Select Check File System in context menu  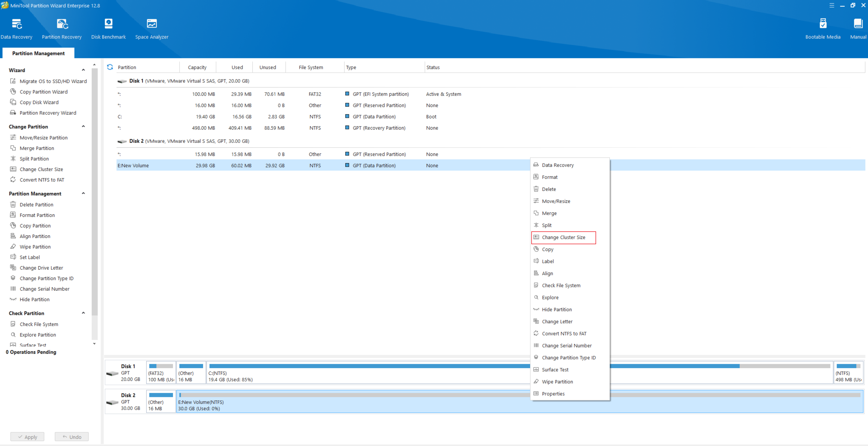[570, 286]
